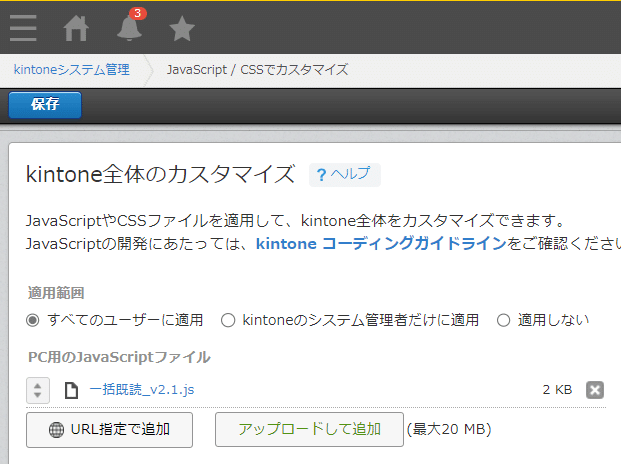Go to the kintone home icon
The width and height of the screenshot is (621, 464).
(76, 28)
